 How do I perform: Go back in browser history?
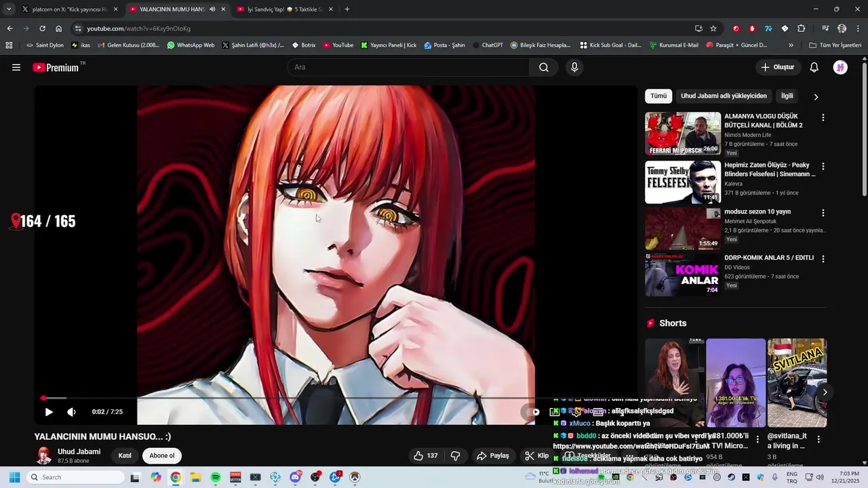tap(9, 28)
